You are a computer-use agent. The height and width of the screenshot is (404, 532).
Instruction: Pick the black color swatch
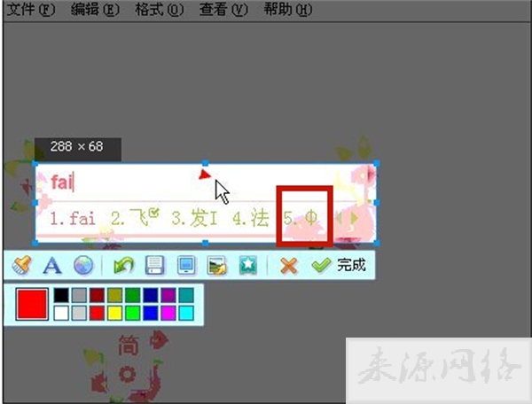[60, 295]
